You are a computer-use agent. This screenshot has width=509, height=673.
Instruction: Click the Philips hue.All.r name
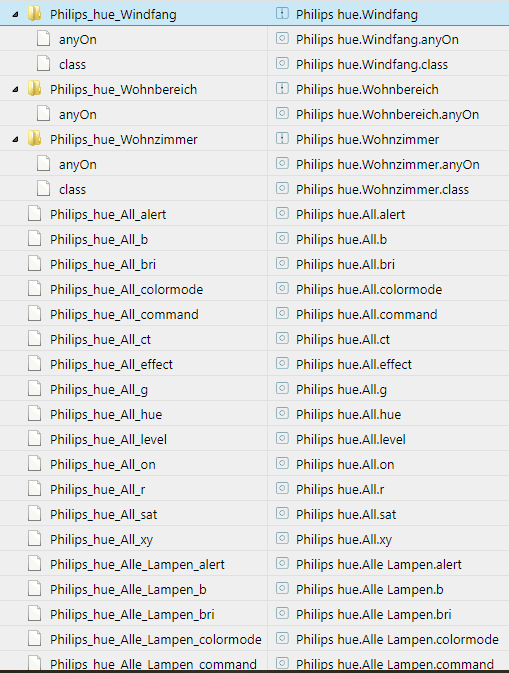coord(340,490)
